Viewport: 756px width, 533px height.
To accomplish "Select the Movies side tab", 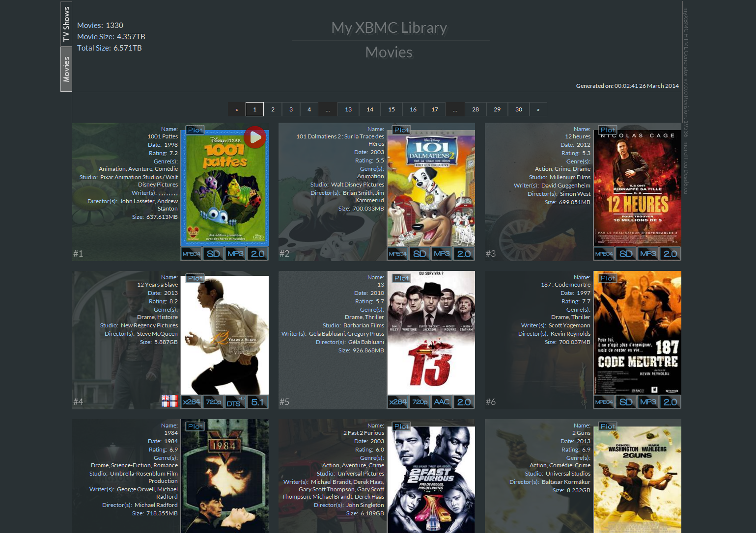I will point(66,69).
